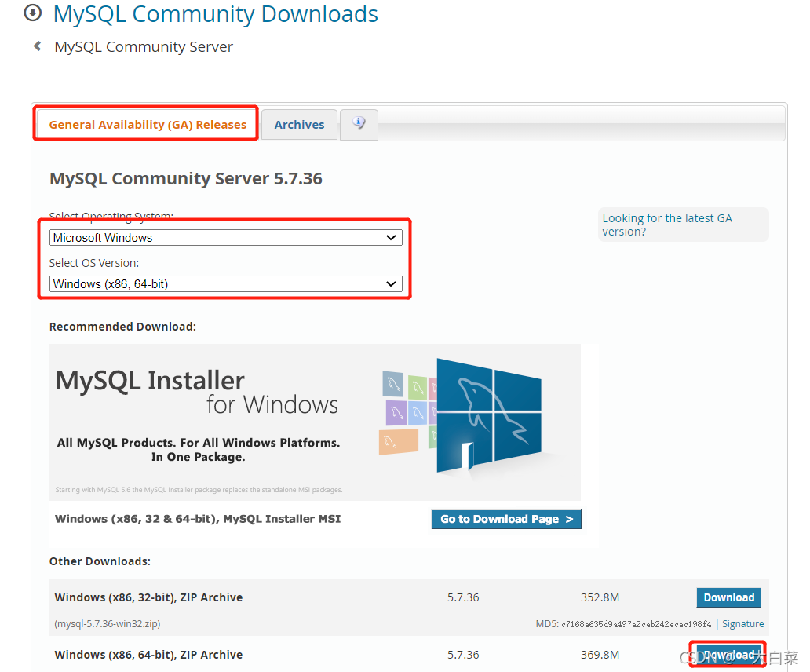Download the Windows 64-bit ZIP Archive
The height and width of the screenshot is (672, 810).
click(x=728, y=655)
